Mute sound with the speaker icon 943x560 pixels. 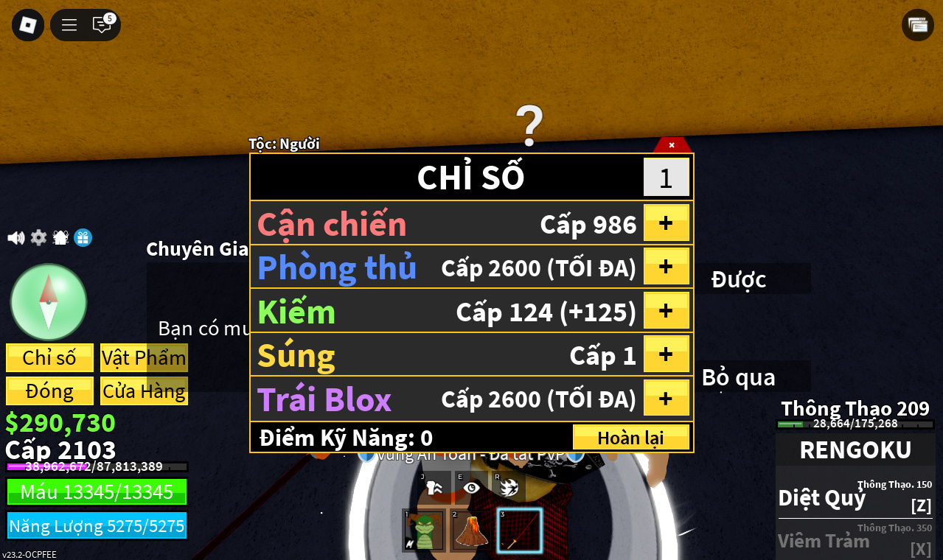(16, 237)
